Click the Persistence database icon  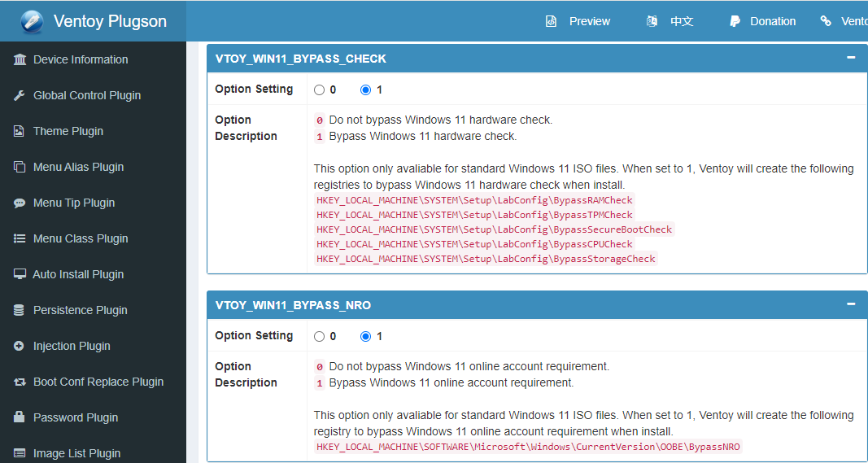click(x=19, y=310)
